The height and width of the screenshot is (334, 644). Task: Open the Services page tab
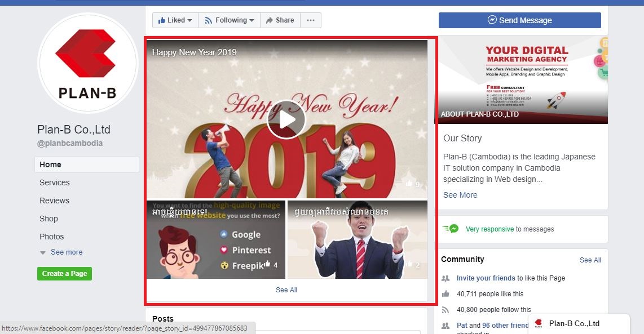point(55,182)
